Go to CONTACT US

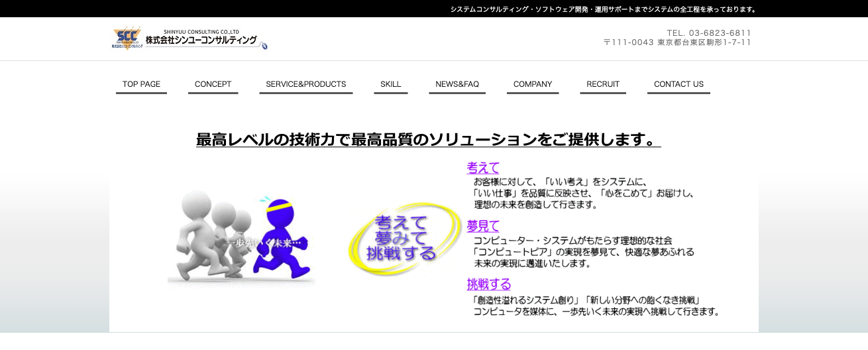[x=678, y=84]
